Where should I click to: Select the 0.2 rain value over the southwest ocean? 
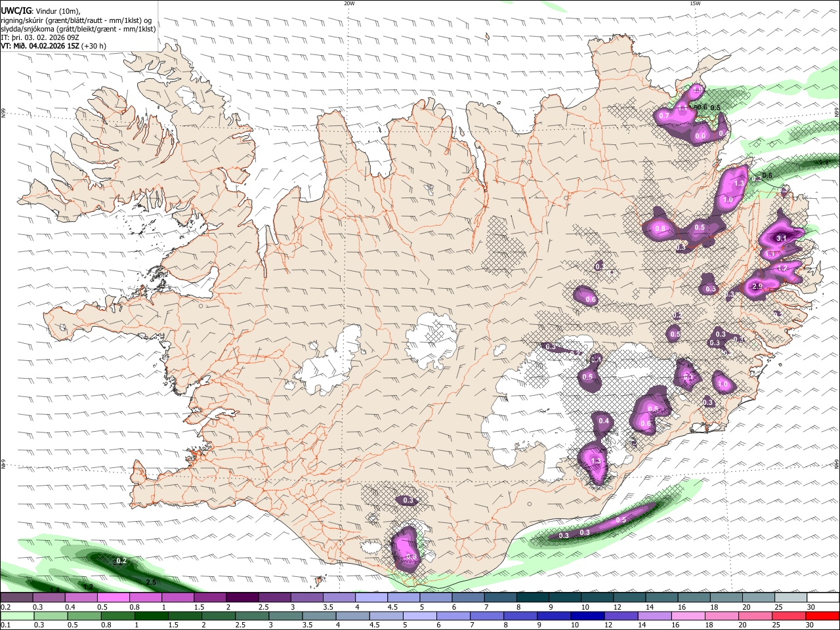click(121, 560)
